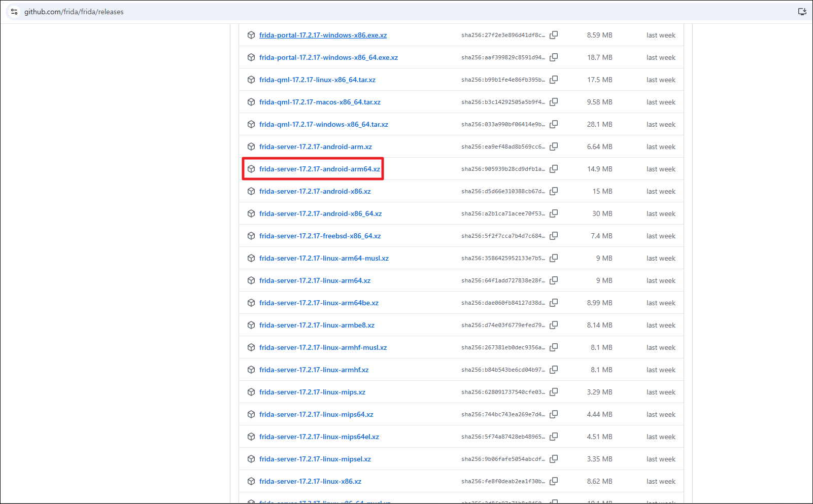Download frida-server-17.2.17-linux-mips64el.xz
This screenshot has height=504, width=813.
coord(319,437)
